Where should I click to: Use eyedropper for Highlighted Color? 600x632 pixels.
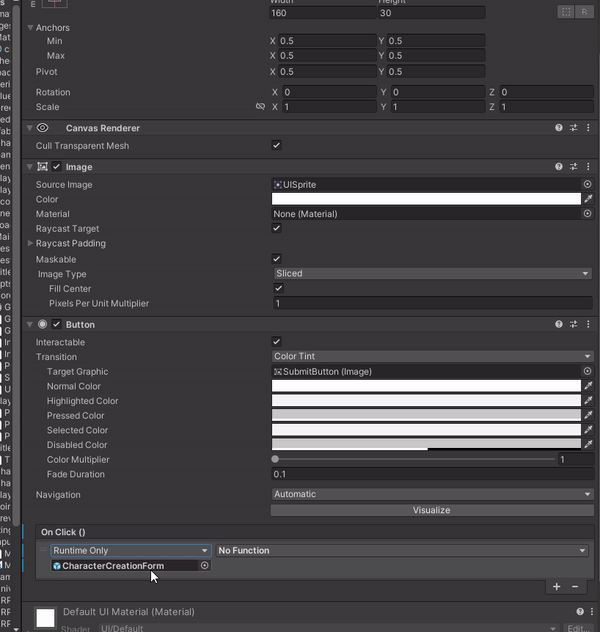588,400
